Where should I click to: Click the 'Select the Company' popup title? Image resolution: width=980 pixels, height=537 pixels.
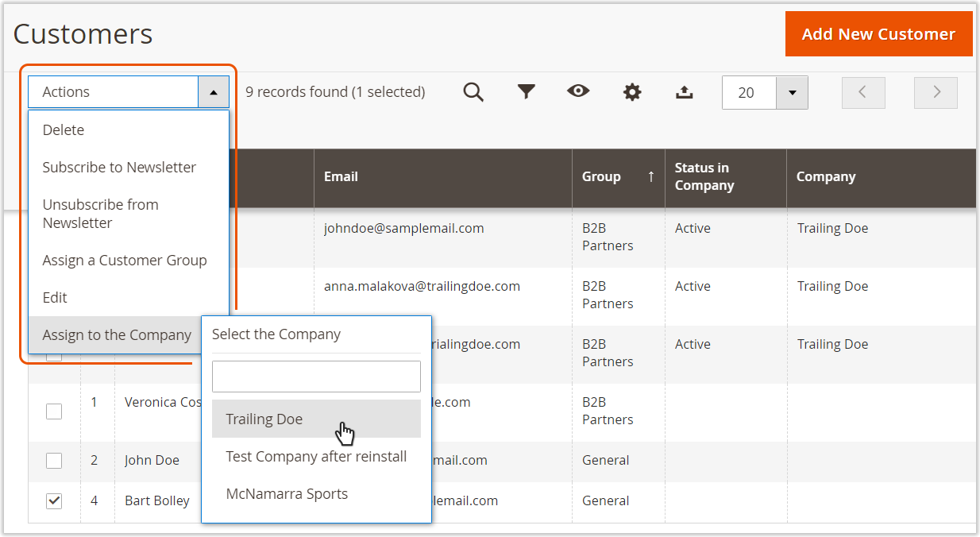click(x=276, y=334)
